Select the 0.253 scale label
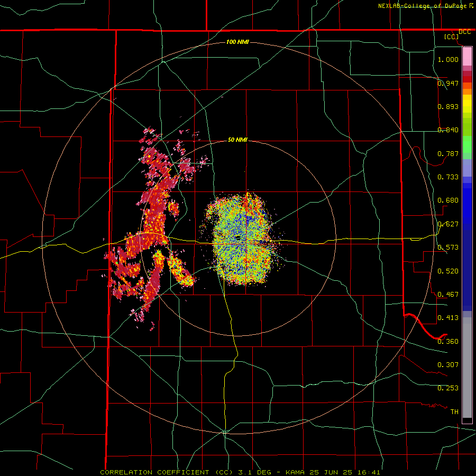This screenshot has height=476, width=476. (448, 388)
